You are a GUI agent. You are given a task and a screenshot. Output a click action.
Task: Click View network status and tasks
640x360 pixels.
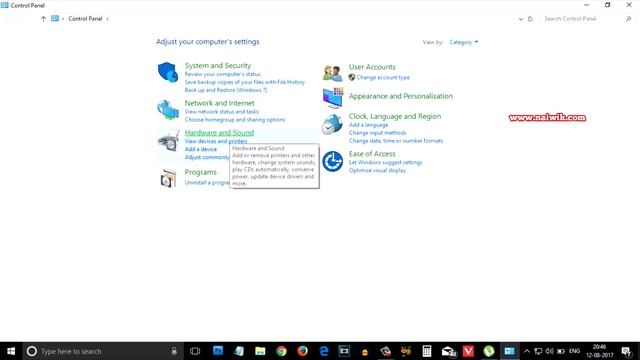point(222,111)
